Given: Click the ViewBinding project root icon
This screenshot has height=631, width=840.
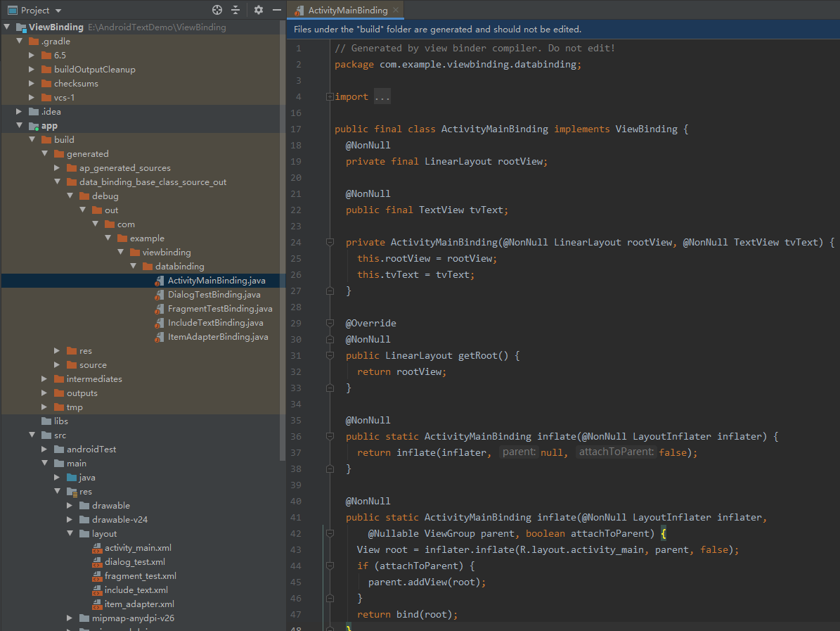Looking at the screenshot, I should (21, 27).
